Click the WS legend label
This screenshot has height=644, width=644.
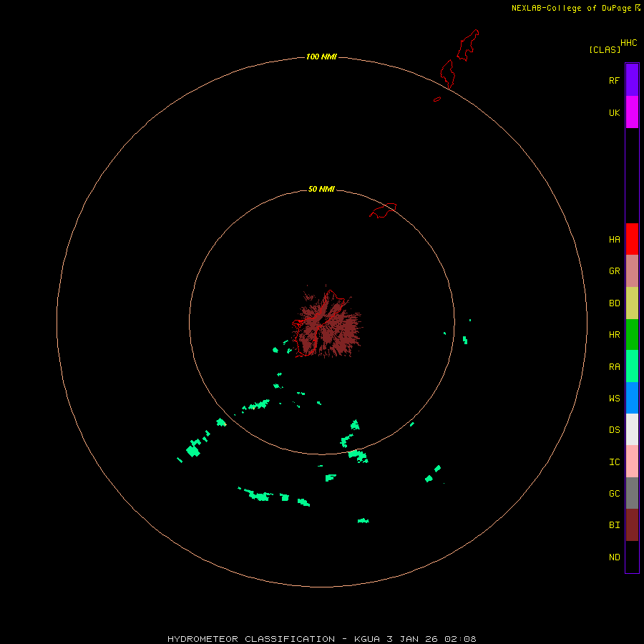pos(614,398)
